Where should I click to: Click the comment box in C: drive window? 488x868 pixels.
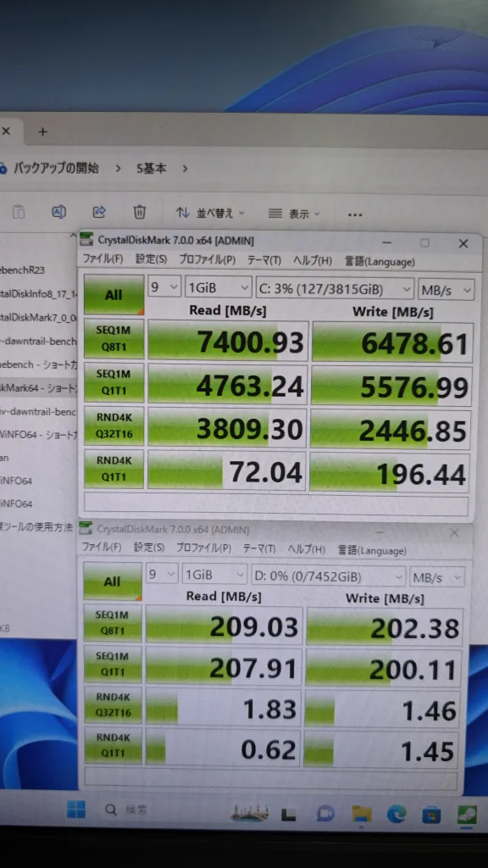point(275,504)
